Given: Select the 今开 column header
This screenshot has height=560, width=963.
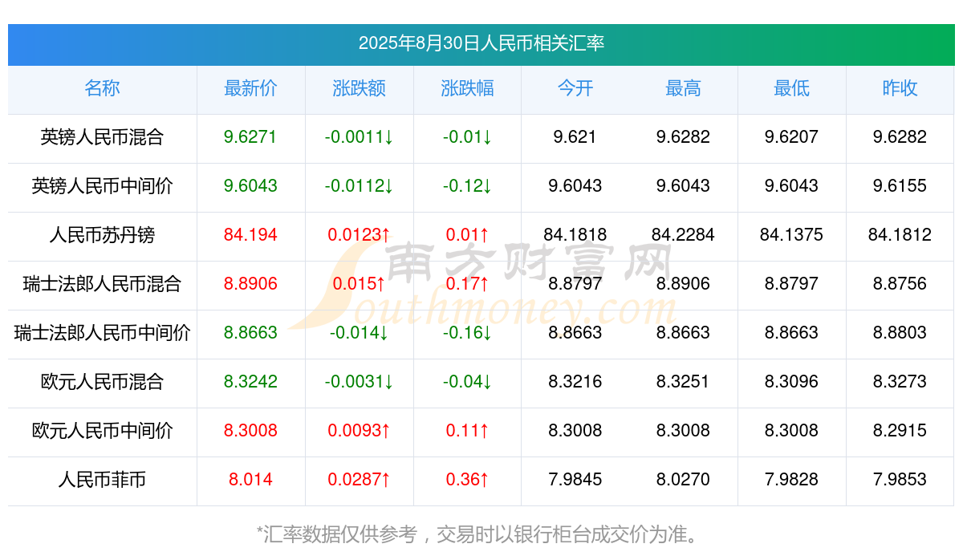Looking at the screenshot, I should (575, 88).
